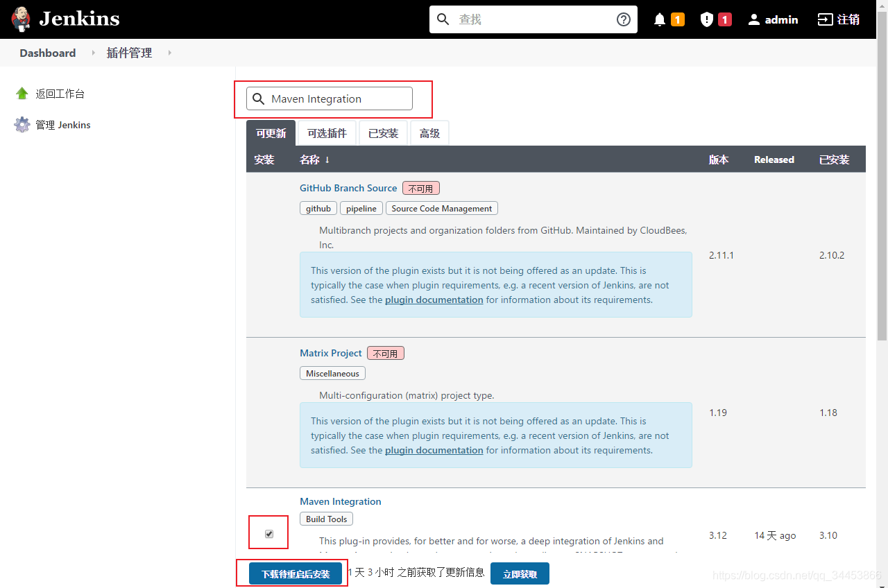Click the 不可用 badge beside Matrix Project
The image size is (888, 588).
pos(386,353)
